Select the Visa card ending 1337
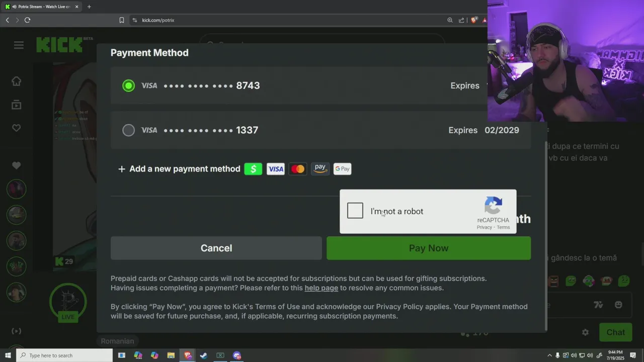The height and width of the screenshot is (362, 644). 128,130
